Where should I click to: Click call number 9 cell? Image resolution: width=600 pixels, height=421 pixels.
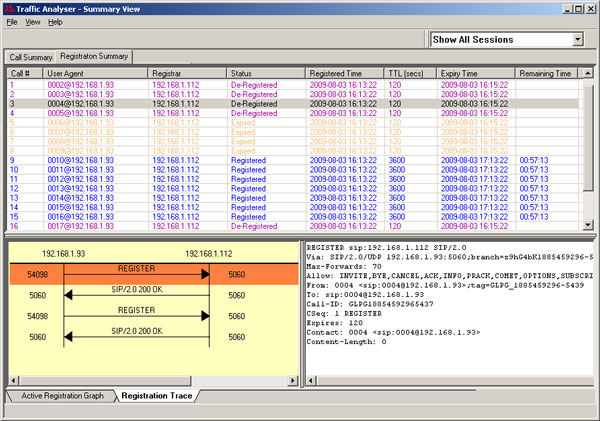pyautogui.click(x=25, y=160)
